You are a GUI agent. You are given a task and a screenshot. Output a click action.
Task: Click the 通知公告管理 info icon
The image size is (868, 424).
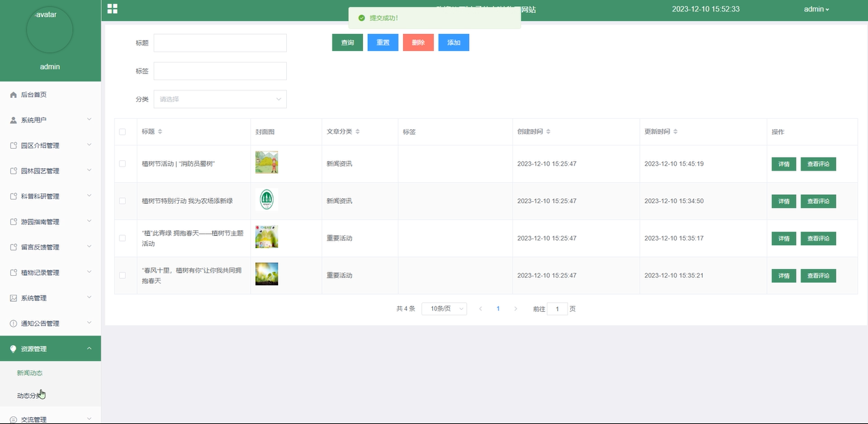[13, 323]
